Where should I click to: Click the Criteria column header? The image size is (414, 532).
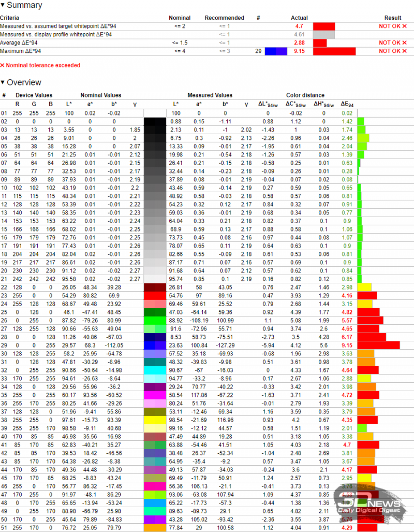point(9,18)
